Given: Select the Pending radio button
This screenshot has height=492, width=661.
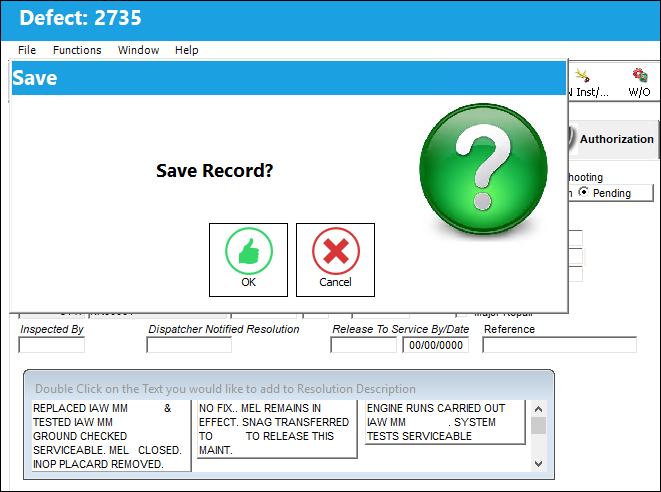Looking at the screenshot, I should pyautogui.click(x=583, y=192).
